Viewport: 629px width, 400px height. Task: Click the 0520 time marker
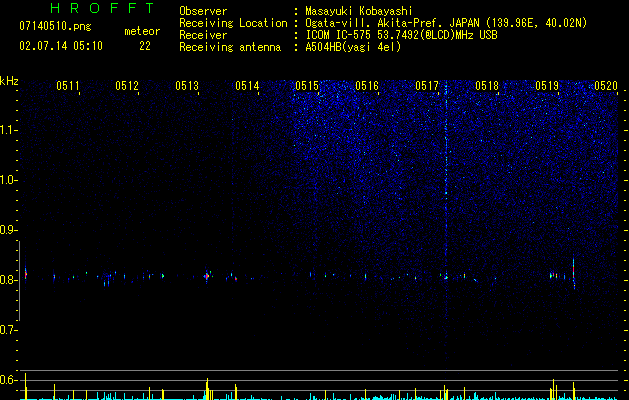tap(606, 86)
